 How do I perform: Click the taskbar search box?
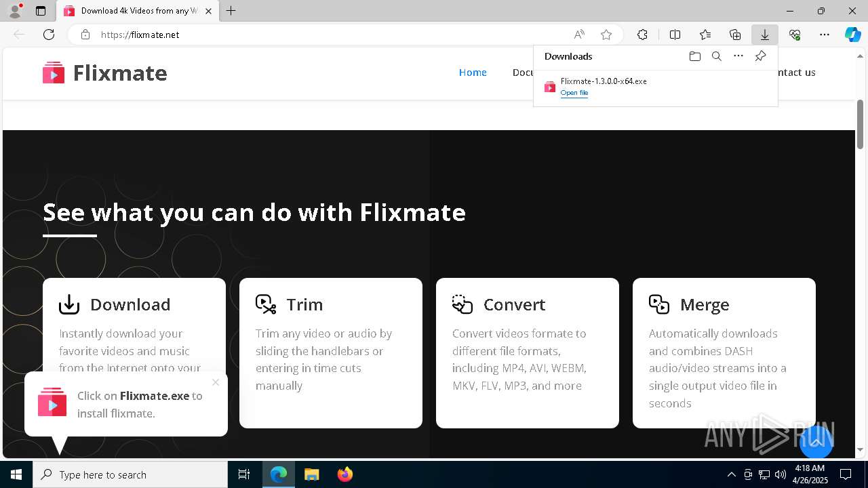coord(130,474)
